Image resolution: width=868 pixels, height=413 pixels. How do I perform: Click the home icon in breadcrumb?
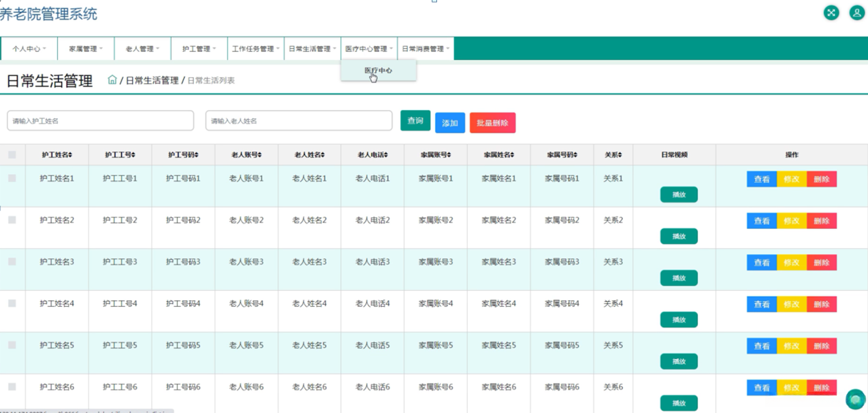tap(112, 80)
